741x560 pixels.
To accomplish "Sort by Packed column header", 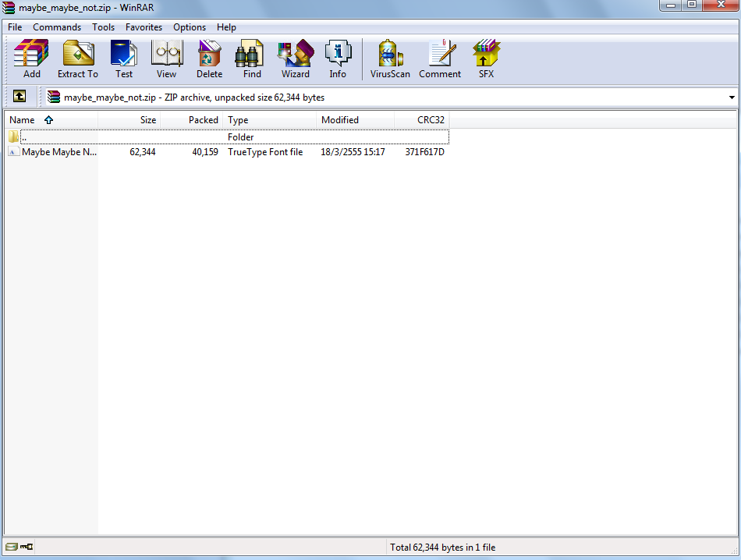I will pyautogui.click(x=191, y=120).
